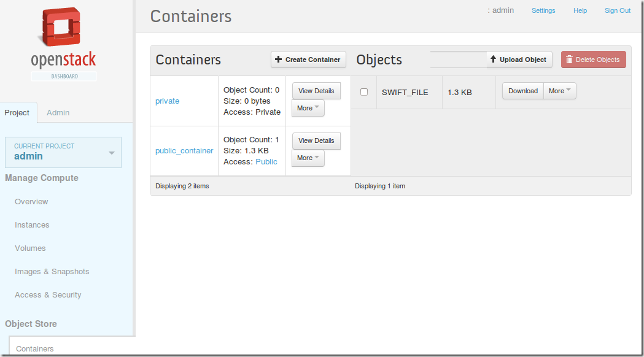Screen dimensions: 644x357
Task: Download the SWIFT_FILE object
Action: [x=522, y=91]
